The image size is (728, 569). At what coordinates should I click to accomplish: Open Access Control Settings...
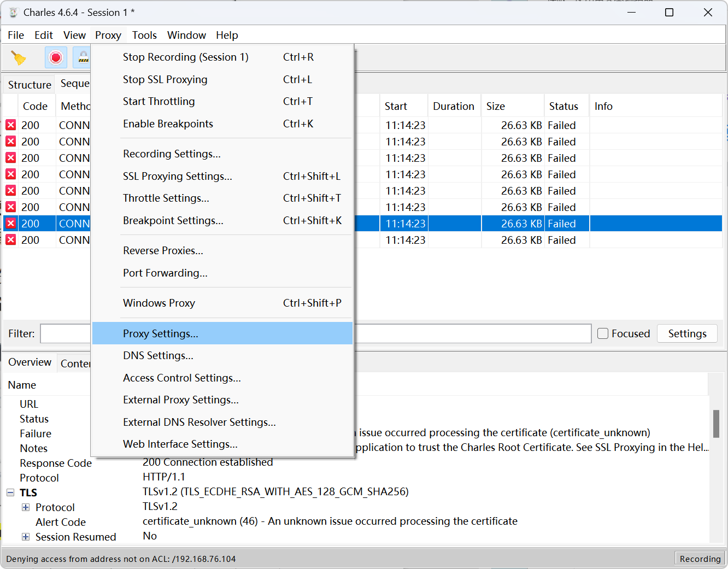point(222,378)
